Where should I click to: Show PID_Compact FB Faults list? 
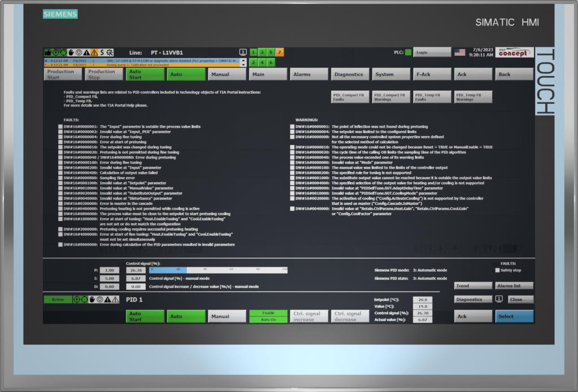(x=350, y=97)
